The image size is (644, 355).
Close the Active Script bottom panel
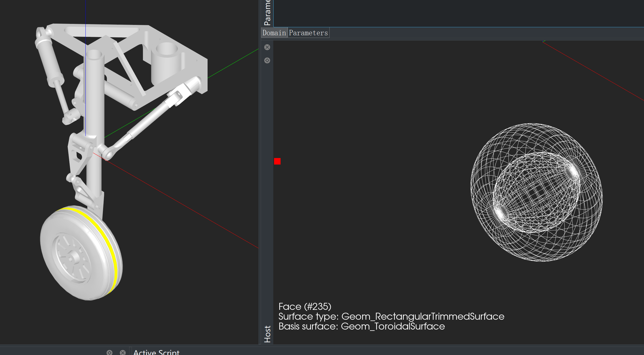[123, 352]
